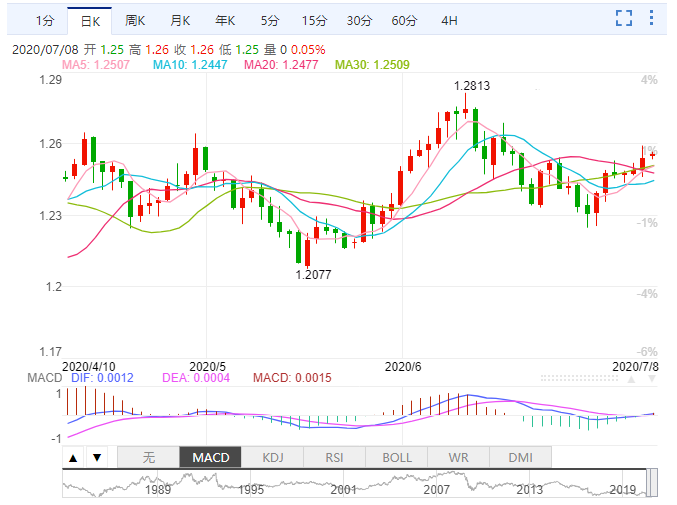Switch indicator to RSI
The height and width of the screenshot is (505, 677).
pyautogui.click(x=335, y=458)
